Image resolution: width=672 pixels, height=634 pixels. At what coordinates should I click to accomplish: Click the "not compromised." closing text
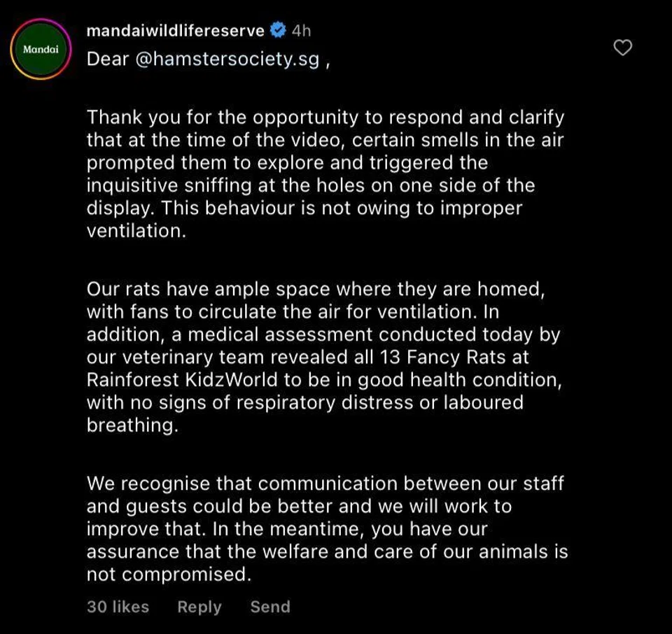(168, 574)
